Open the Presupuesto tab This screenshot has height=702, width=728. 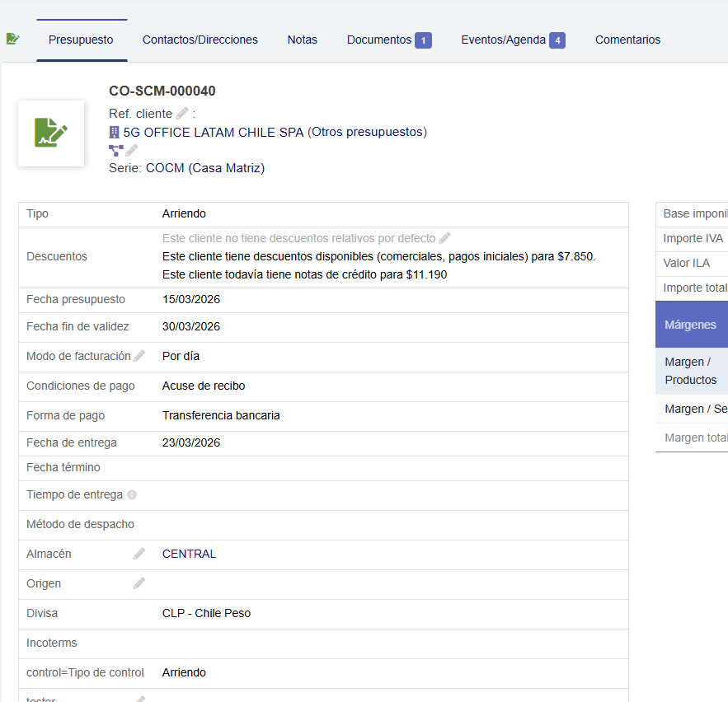click(x=81, y=40)
